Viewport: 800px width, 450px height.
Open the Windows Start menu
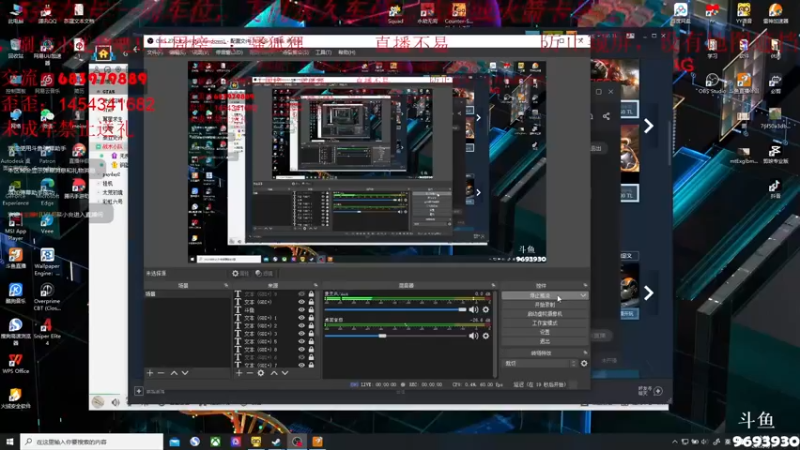click(x=10, y=441)
